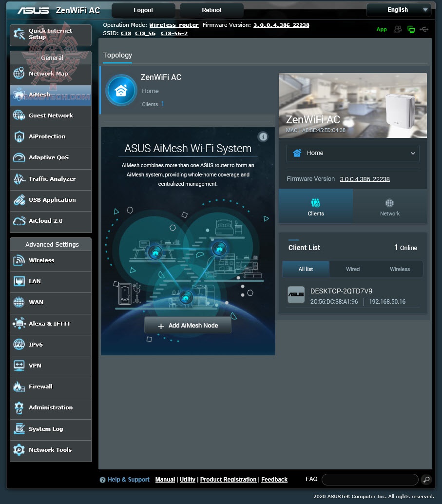Open USB Application menu
The image size is (442, 504).
(51, 200)
